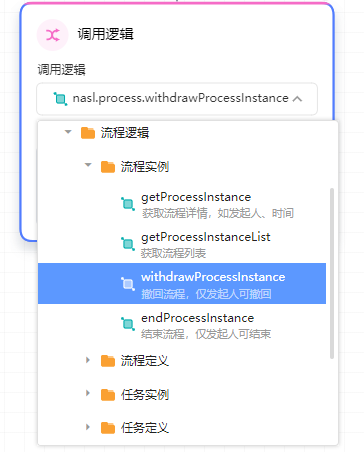Click the description 撤回流程，仅发起人可撤回
Screen dimensions: 364x452
pyautogui.click(x=206, y=294)
